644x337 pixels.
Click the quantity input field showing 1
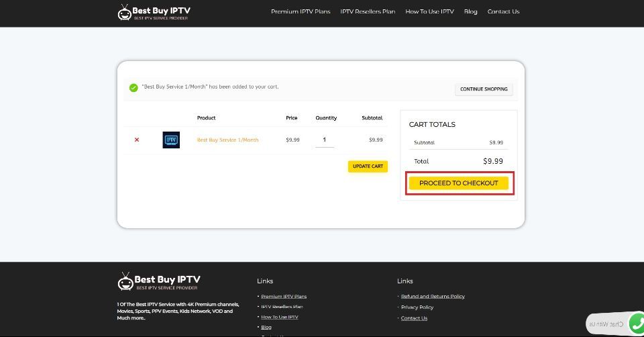coord(325,140)
